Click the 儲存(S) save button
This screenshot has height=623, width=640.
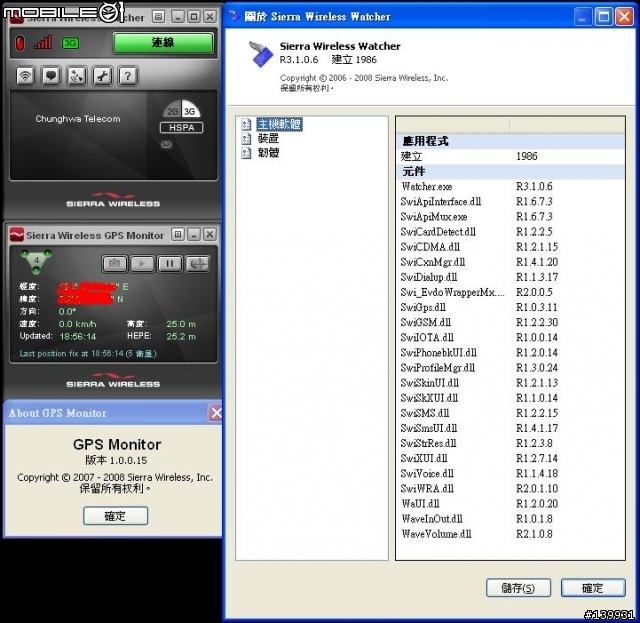518,588
